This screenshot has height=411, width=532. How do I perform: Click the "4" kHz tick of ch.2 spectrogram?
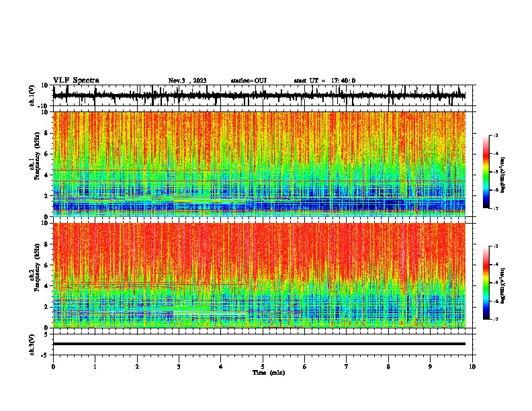46,286
